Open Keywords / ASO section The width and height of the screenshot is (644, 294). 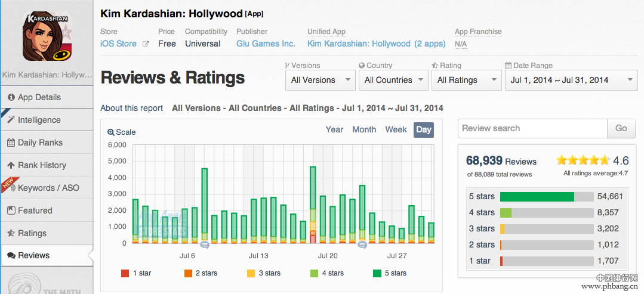point(48,188)
